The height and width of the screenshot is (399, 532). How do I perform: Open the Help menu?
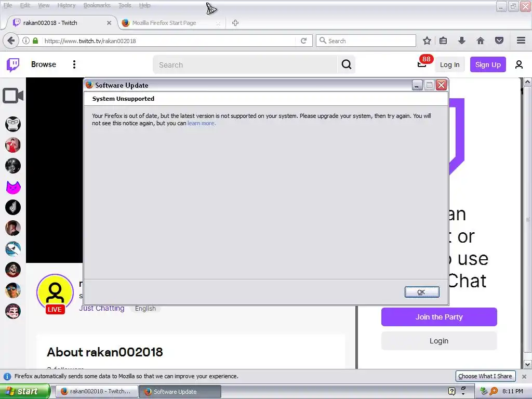click(144, 5)
